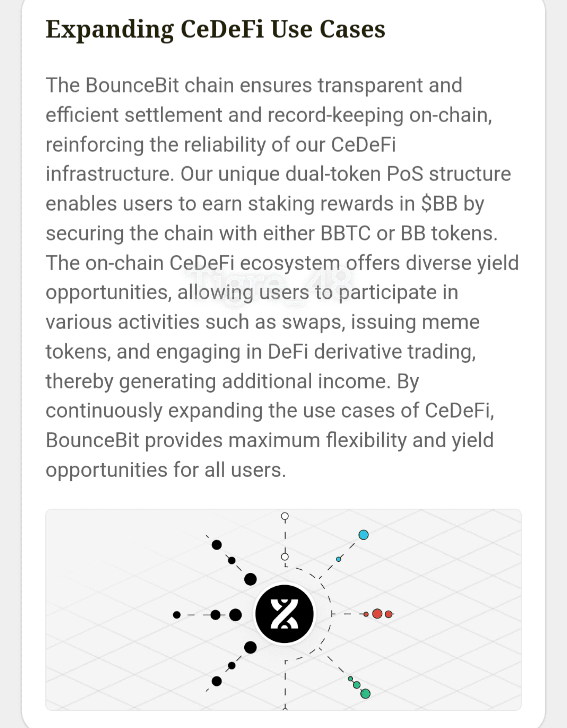Click the large red node circle
567x728 pixels.
(x=377, y=613)
